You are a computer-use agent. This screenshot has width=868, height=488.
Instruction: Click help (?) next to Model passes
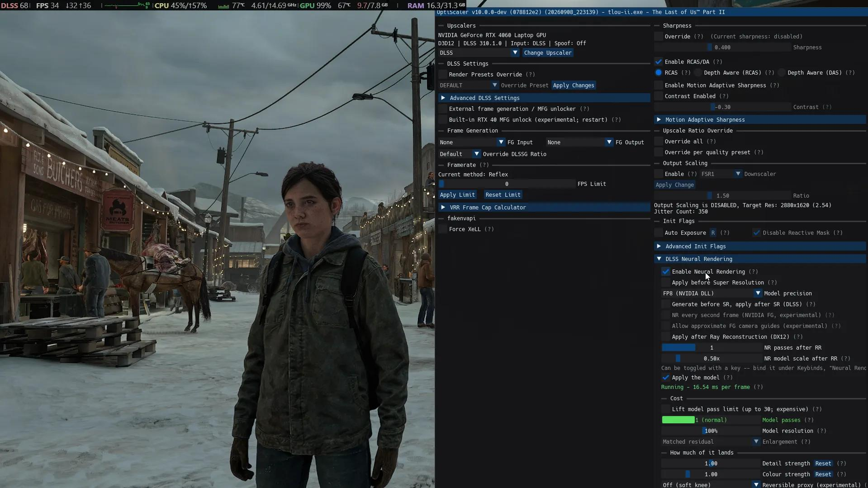coord(809,420)
